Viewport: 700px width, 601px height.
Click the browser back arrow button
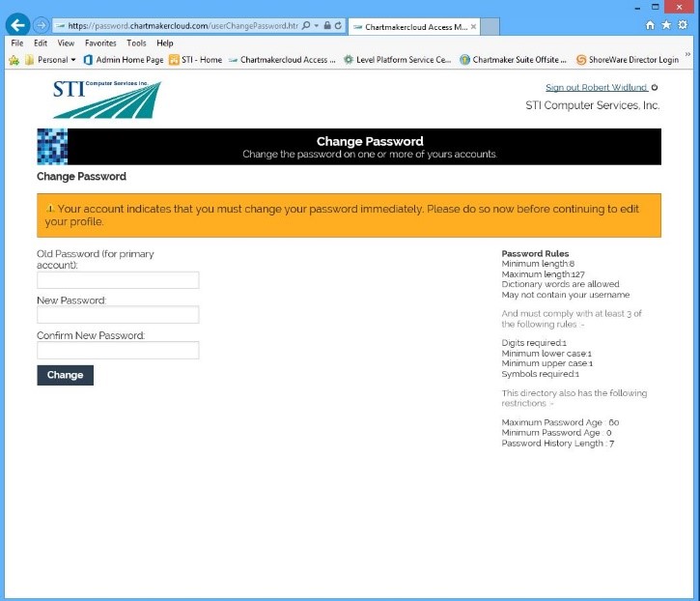16,25
